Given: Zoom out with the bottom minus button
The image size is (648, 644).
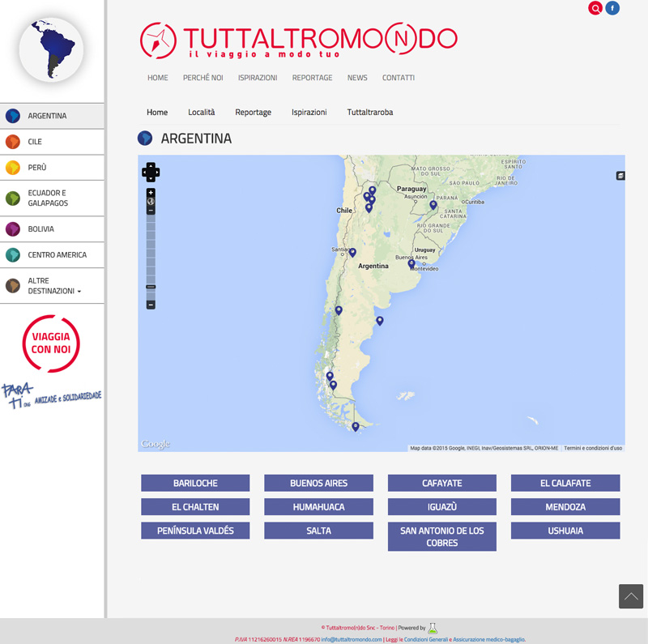Looking at the screenshot, I should (151, 305).
